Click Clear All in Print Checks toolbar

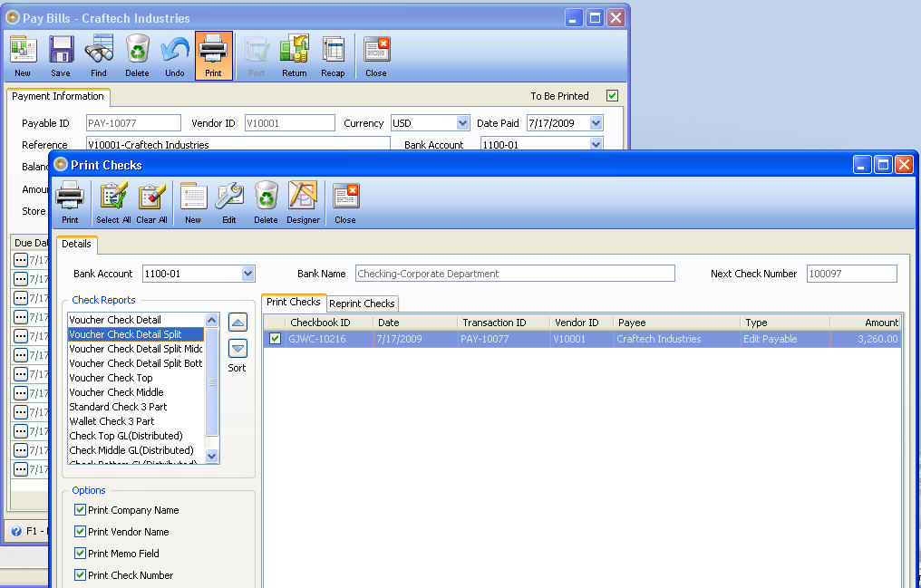pyautogui.click(x=151, y=202)
